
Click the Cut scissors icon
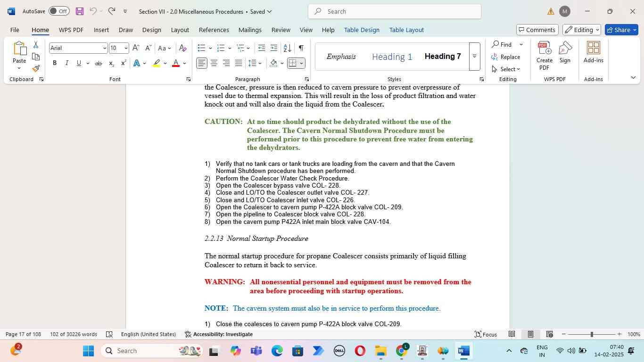point(36,45)
